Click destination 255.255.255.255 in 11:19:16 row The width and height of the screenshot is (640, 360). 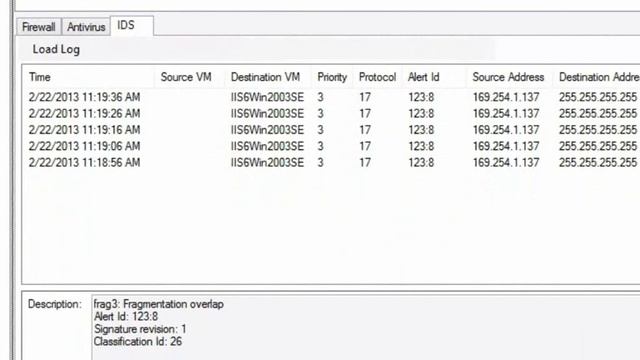(x=598, y=130)
